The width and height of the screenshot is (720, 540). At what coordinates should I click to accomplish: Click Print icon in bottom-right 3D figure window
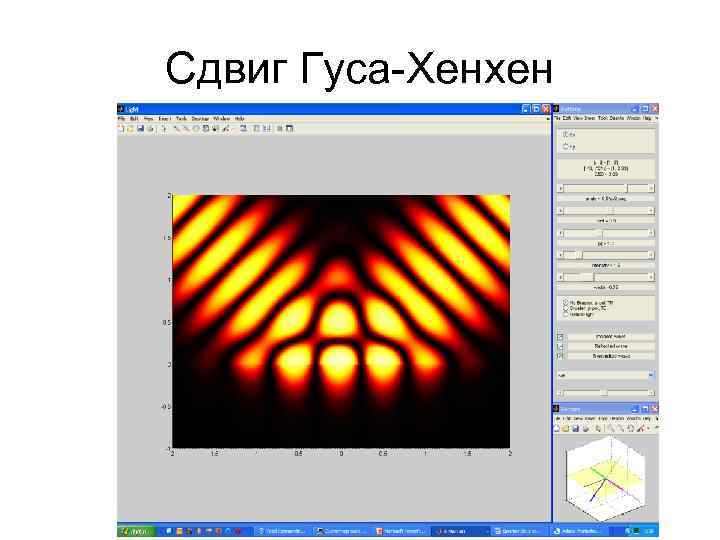click(585, 428)
